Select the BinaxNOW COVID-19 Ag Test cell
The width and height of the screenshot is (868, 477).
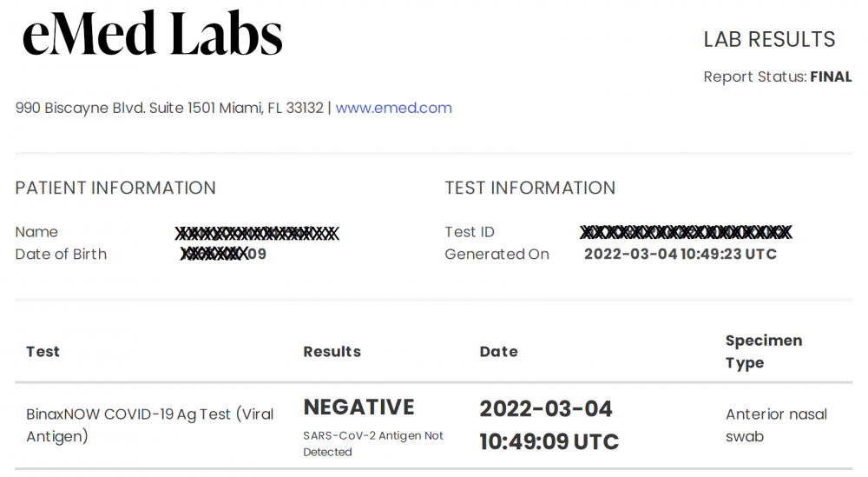pyautogui.click(x=150, y=425)
